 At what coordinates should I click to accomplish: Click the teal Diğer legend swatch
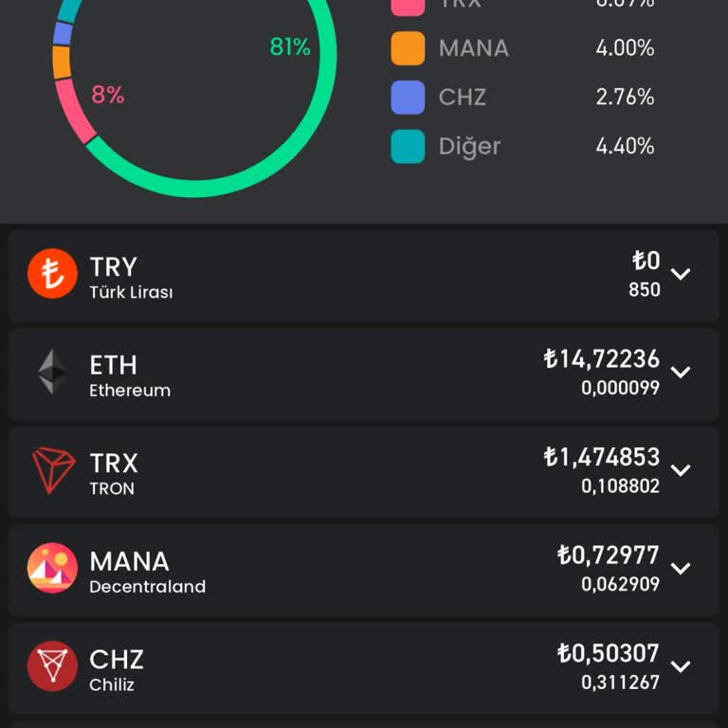coord(408,146)
